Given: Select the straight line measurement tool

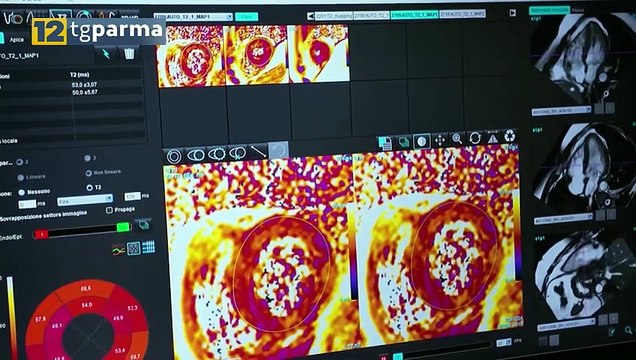Looking at the screenshot, I should point(258,152).
